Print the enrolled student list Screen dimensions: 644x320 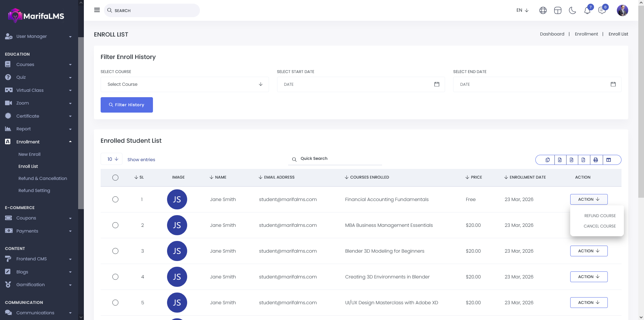596,160
